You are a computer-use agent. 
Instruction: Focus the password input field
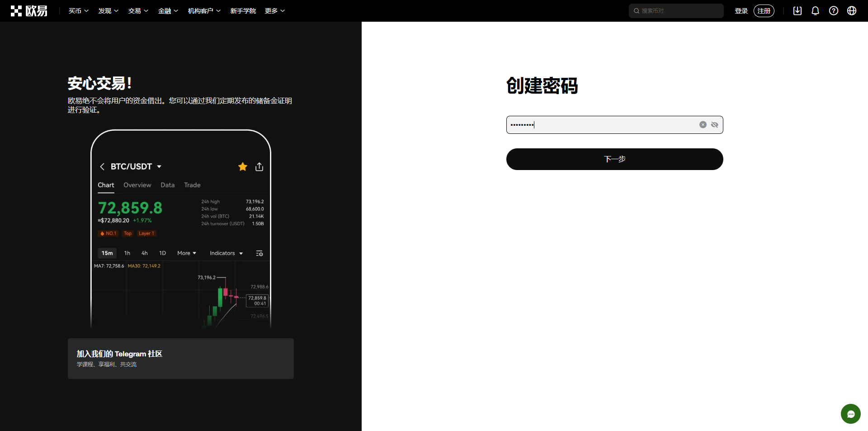(x=601, y=125)
